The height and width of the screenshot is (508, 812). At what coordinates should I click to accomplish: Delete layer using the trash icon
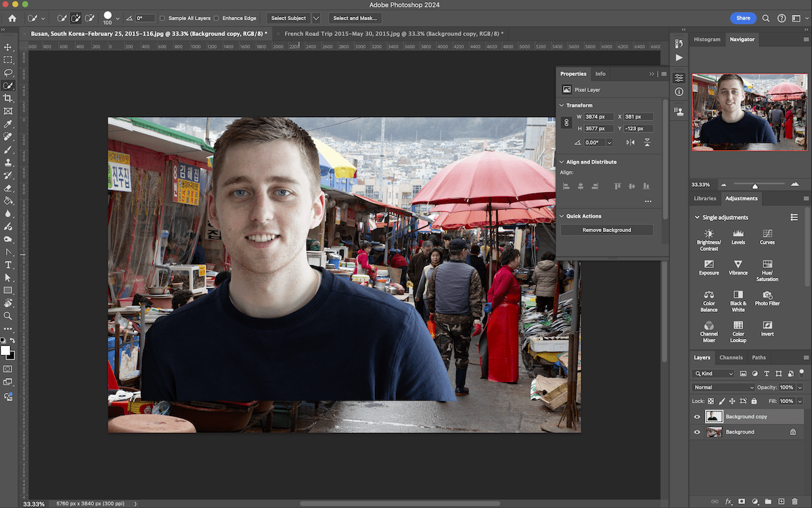(795, 501)
